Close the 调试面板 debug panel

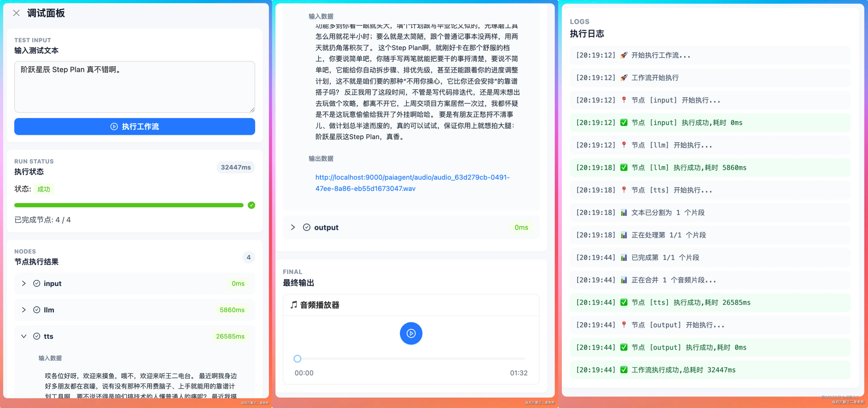point(16,13)
